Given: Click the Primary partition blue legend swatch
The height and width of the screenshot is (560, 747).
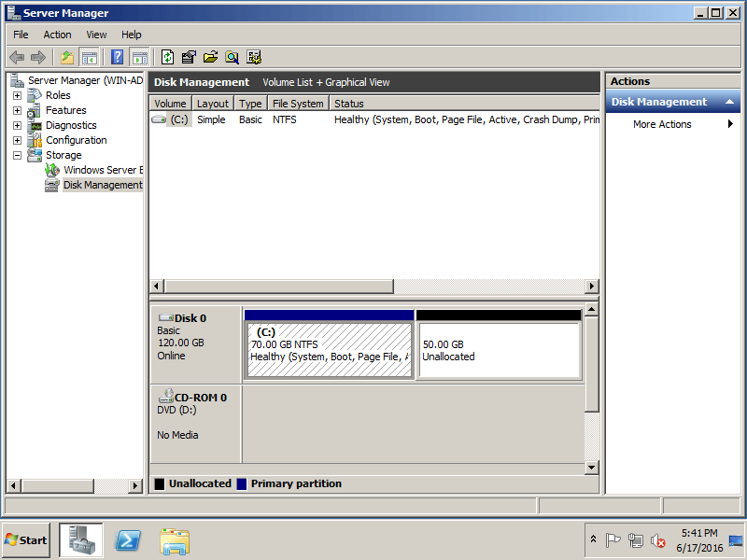Looking at the screenshot, I should click(242, 483).
